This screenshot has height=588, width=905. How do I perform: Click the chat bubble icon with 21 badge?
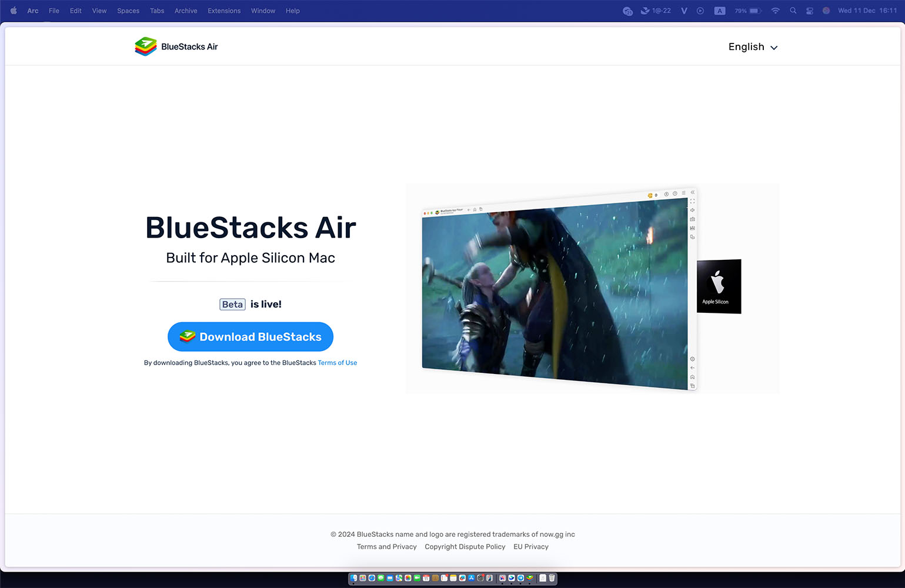pyautogui.click(x=627, y=11)
